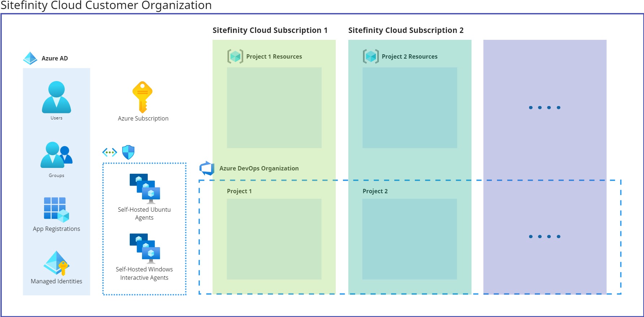Select the Azure Subscription key icon
Image resolution: width=644 pixels, height=317 pixels.
(143, 97)
